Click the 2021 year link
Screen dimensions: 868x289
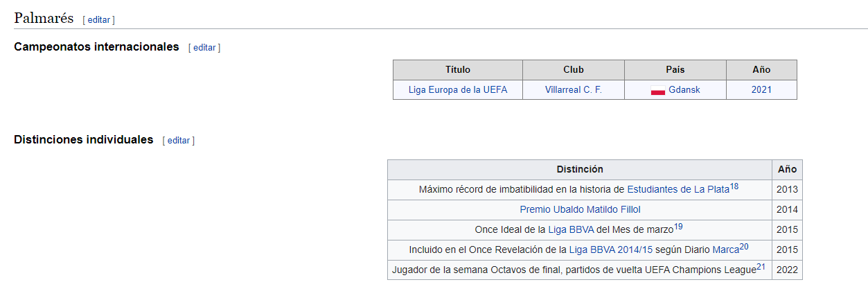[x=761, y=89]
